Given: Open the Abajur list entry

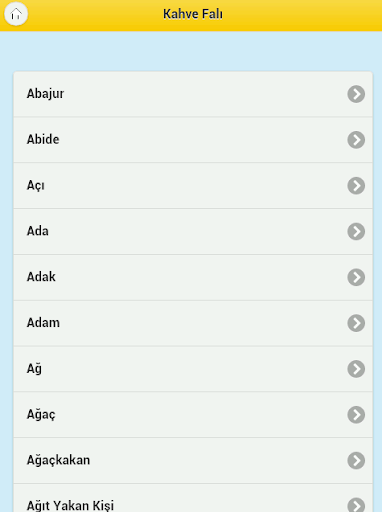Looking at the screenshot, I should tap(193, 94).
